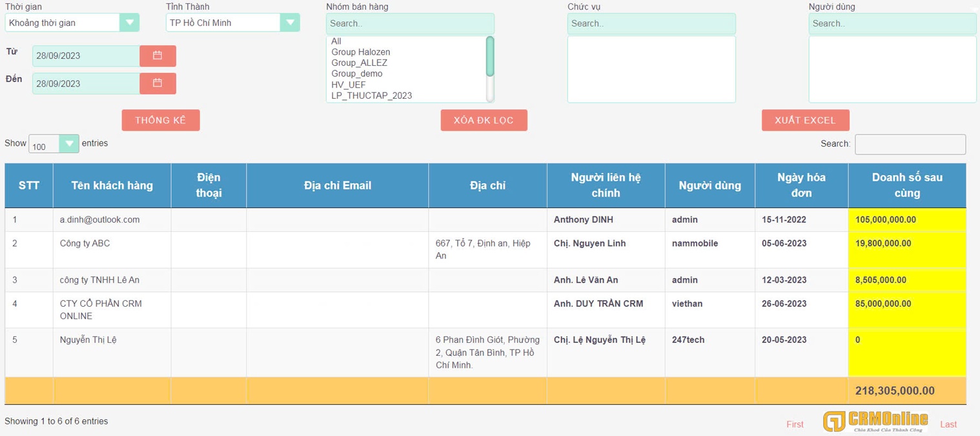Export data with XUẤT EXCEL button
The width and height of the screenshot is (980, 436).
805,120
